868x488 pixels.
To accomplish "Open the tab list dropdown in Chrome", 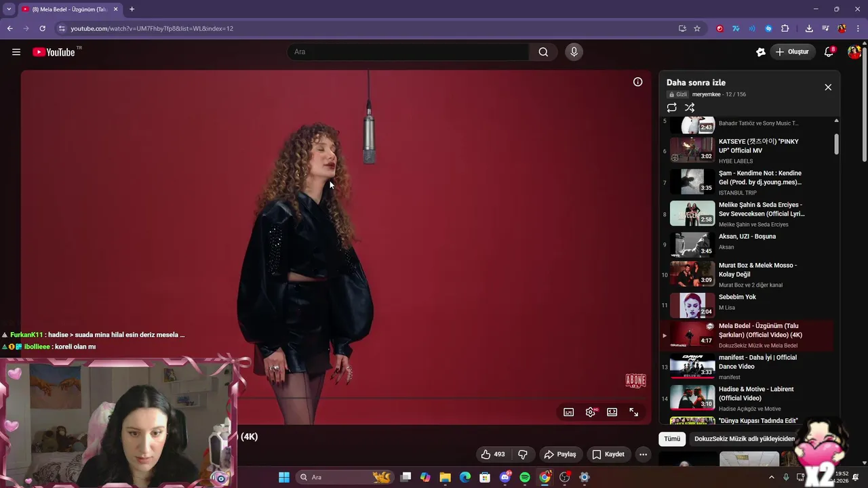I will [9, 9].
